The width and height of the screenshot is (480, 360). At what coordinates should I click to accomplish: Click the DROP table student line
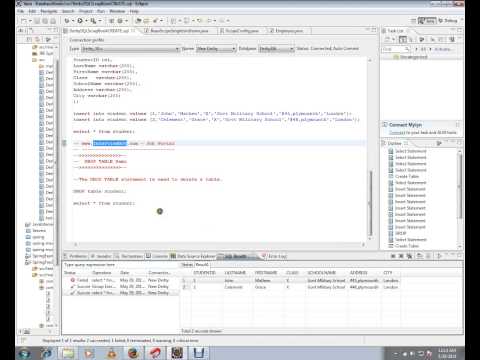[x=100, y=191]
